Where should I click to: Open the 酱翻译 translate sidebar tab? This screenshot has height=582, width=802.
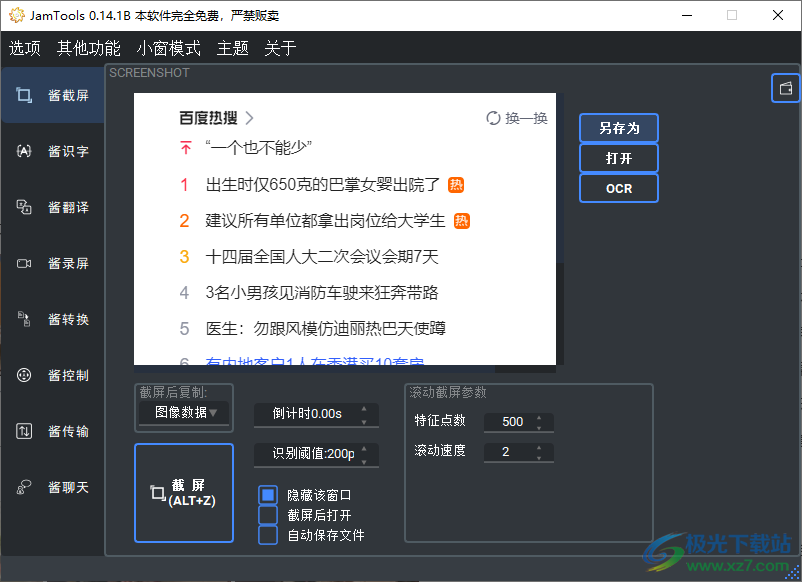(52, 207)
